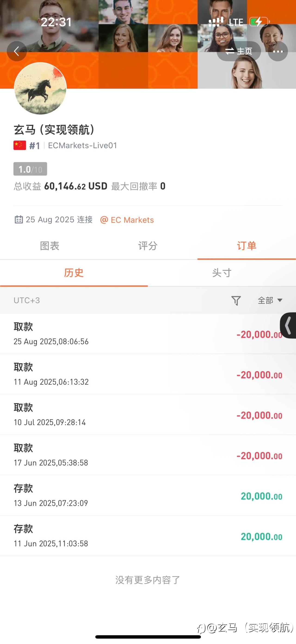The width and height of the screenshot is (296, 644).
Task: Select the 订单 tab
Action: (x=247, y=246)
